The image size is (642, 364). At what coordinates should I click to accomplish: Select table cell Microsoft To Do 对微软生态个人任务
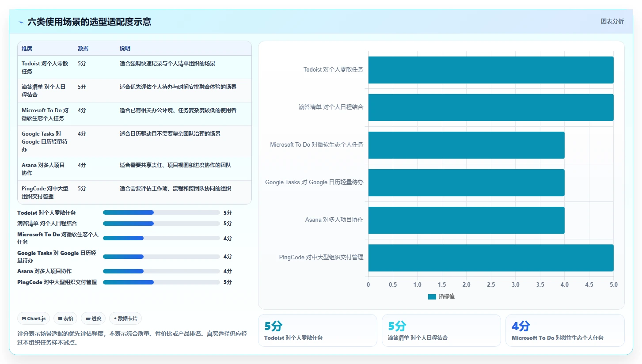46,114
